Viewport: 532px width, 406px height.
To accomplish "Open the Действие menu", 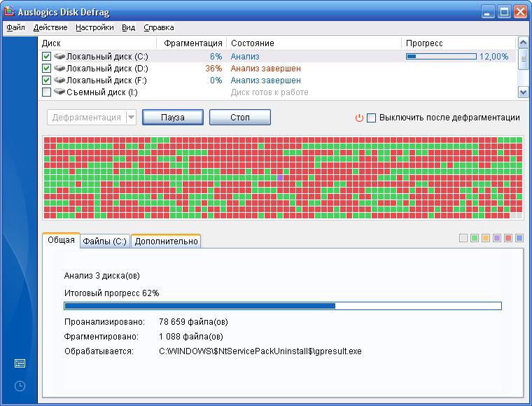I will 50,27.
